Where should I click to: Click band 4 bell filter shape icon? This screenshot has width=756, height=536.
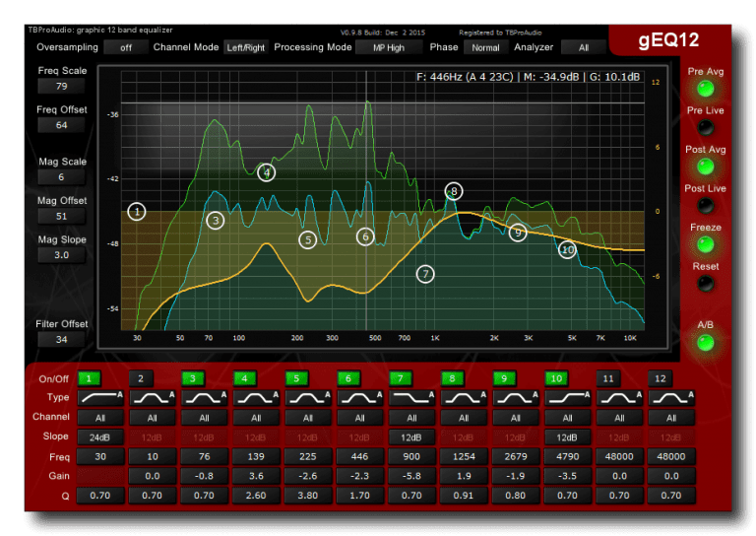[x=256, y=398]
